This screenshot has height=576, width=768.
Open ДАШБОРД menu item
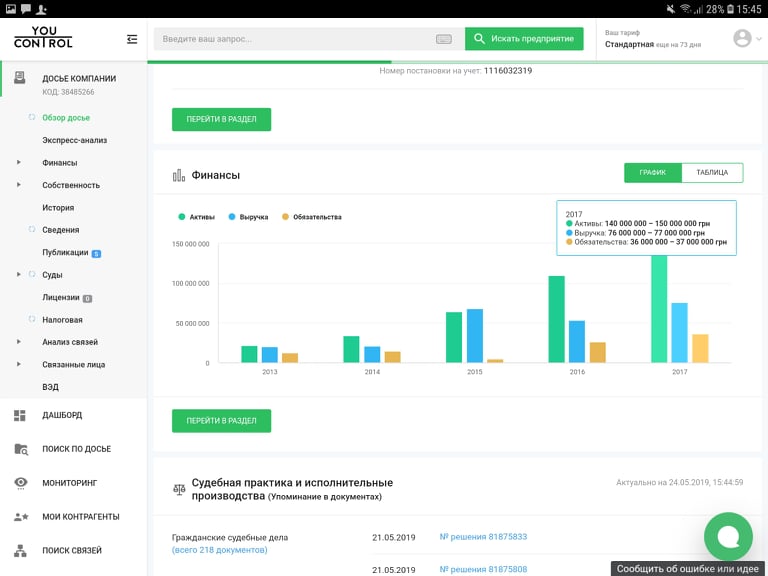click(62, 415)
